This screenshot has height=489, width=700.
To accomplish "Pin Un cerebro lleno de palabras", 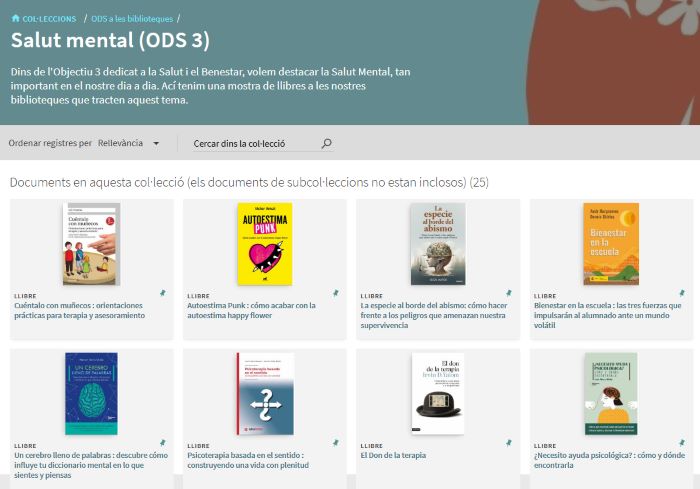I will pyautogui.click(x=162, y=442).
